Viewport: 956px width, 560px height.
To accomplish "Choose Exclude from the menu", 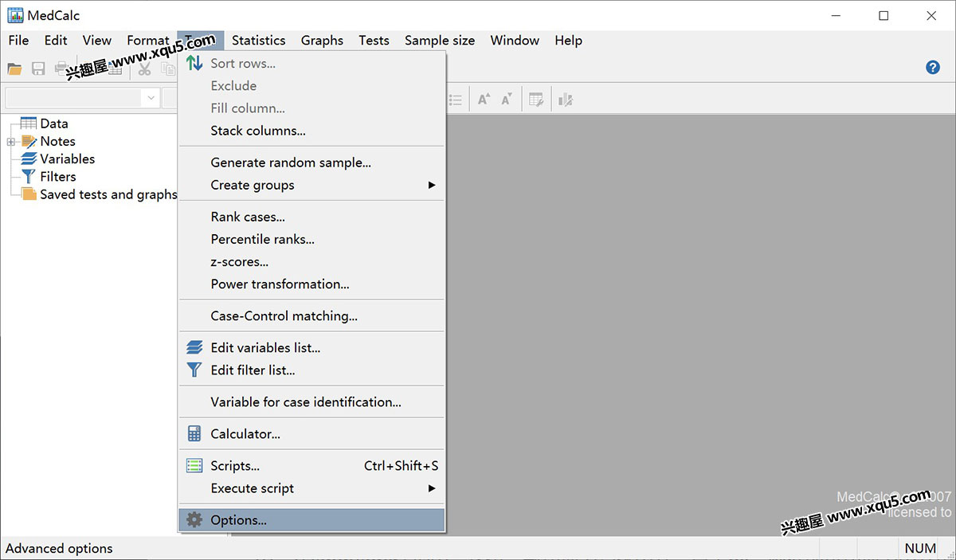I will tap(311, 86).
